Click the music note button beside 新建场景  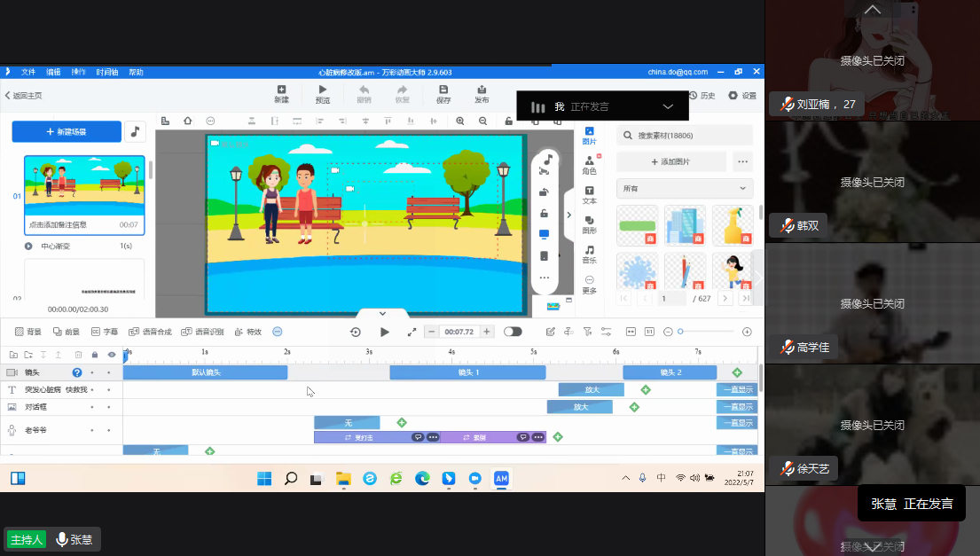click(135, 131)
